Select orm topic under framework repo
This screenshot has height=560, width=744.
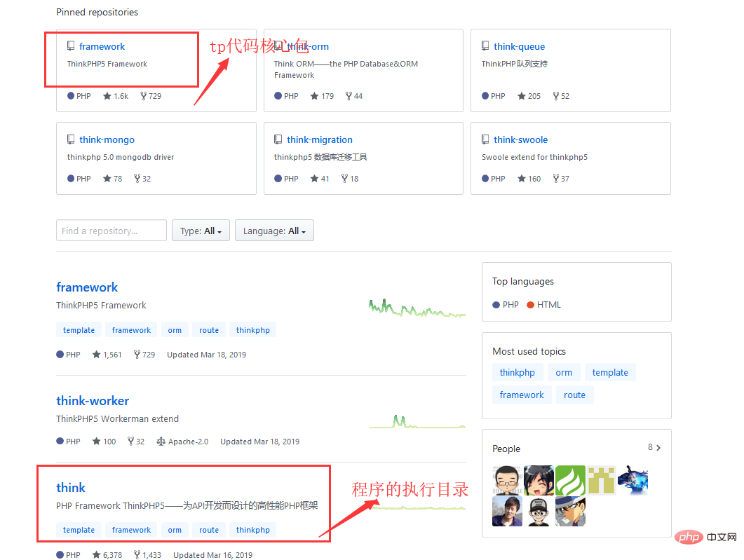point(175,330)
